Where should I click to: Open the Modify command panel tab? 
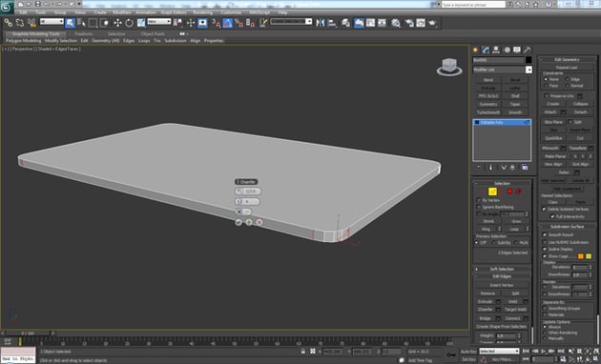486,50
